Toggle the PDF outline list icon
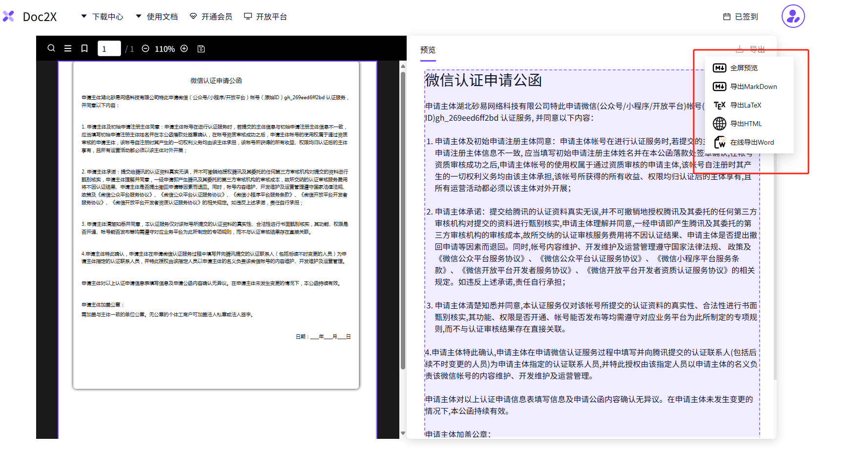 (x=68, y=48)
